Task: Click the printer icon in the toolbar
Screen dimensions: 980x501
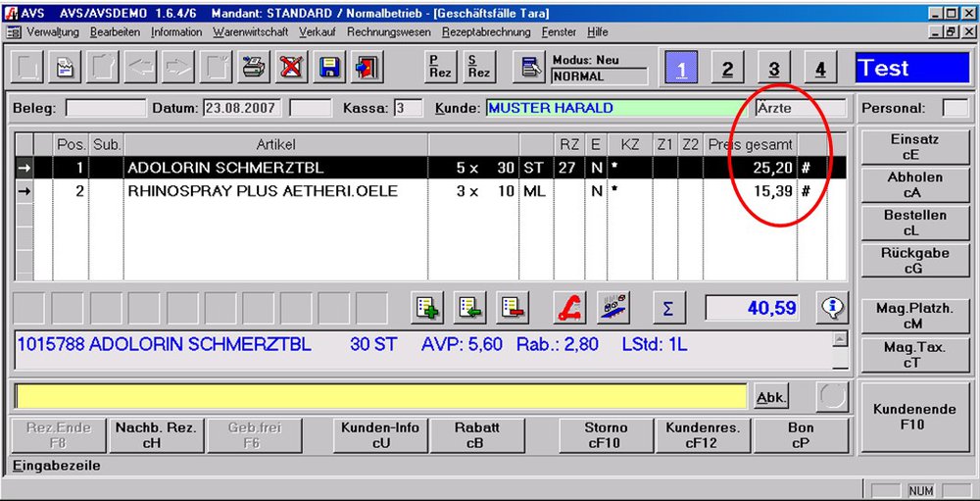Action: pyautogui.click(x=254, y=68)
